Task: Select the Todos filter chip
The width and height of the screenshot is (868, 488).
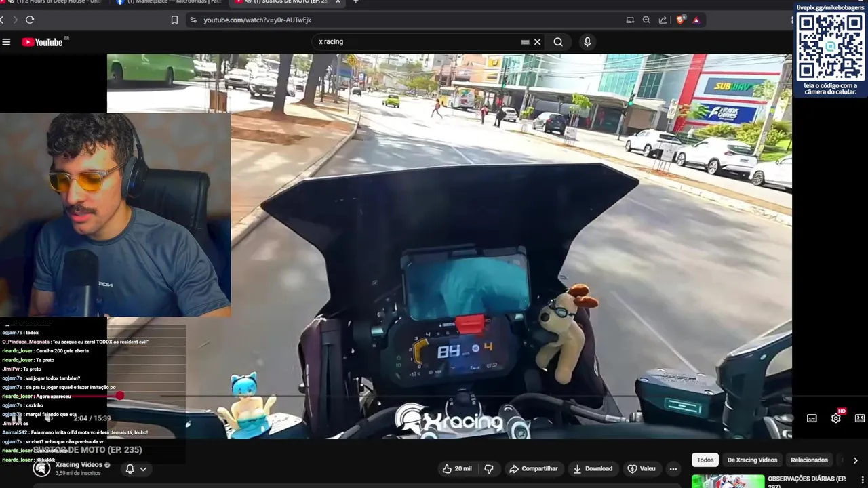Action: point(705,460)
